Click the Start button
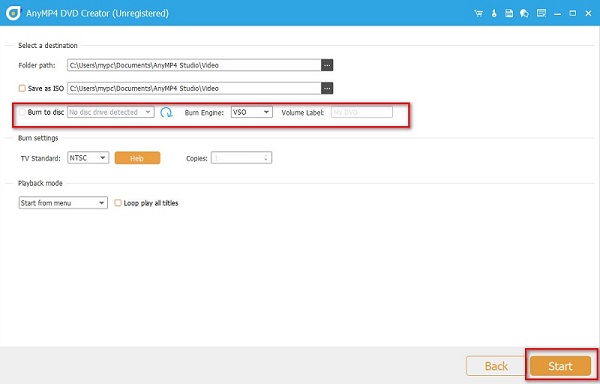Viewport: 600px width, 384px height. click(x=561, y=366)
